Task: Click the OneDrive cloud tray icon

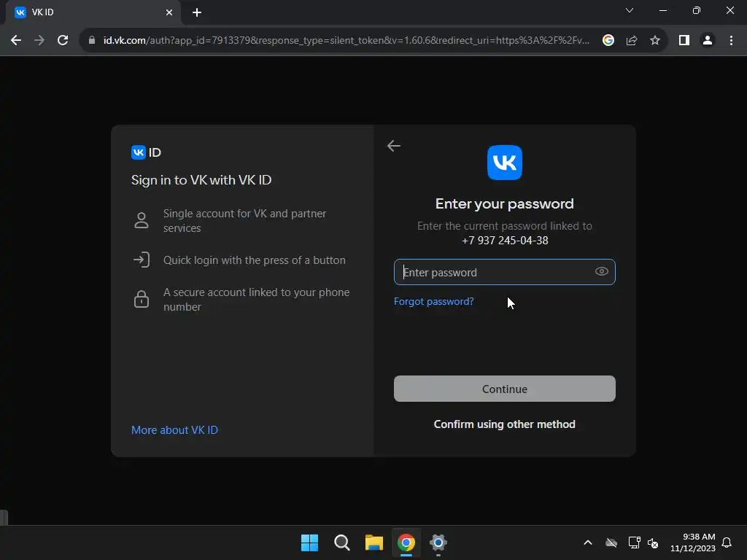Action: tap(611, 542)
